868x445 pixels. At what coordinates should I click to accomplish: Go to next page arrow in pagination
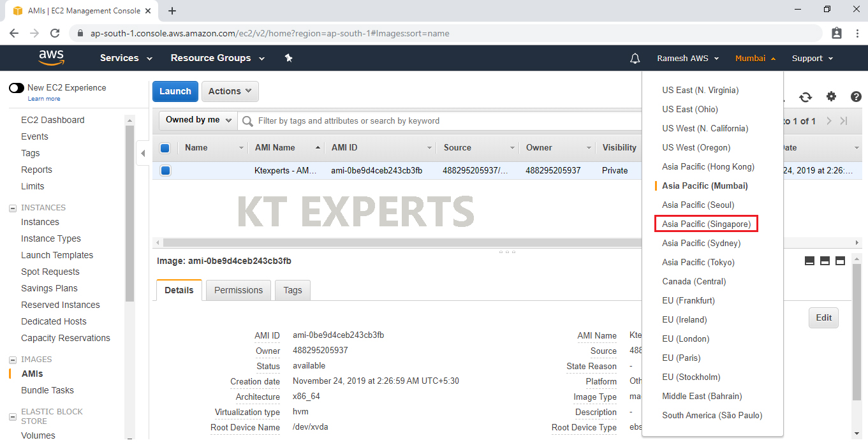point(829,121)
